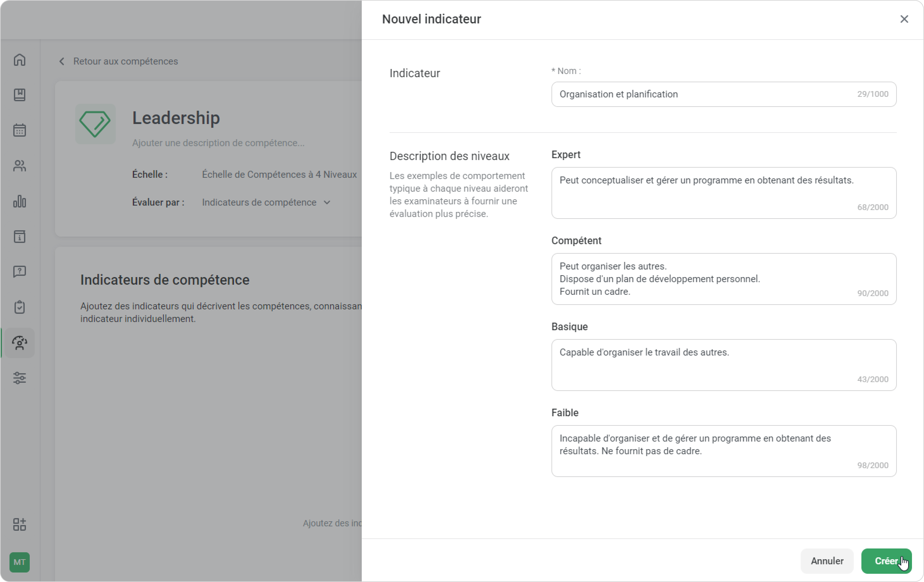This screenshot has width=924, height=582.
Task: Click the Annuler button
Action: (827, 561)
